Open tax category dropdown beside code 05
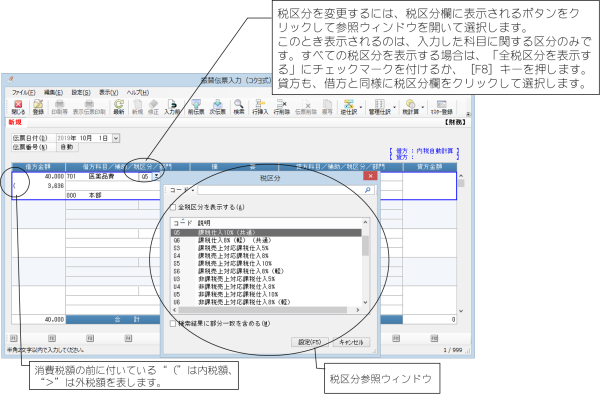The width and height of the screenshot is (600, 394). pyautogui.click(x=156, y=176)
